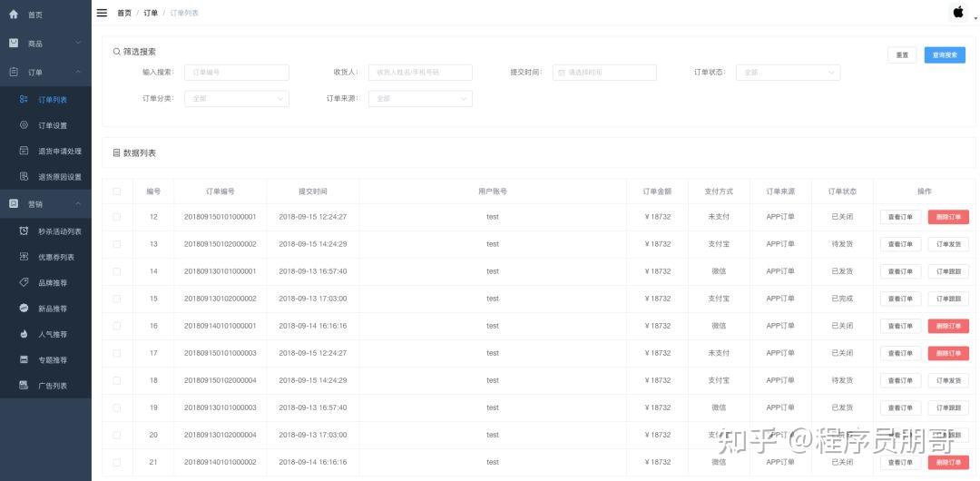Image resolution: width=980 pixels, height=481 pixels.
Task: Click order number 201809150101000001
Action: click(x=220, y=217)
